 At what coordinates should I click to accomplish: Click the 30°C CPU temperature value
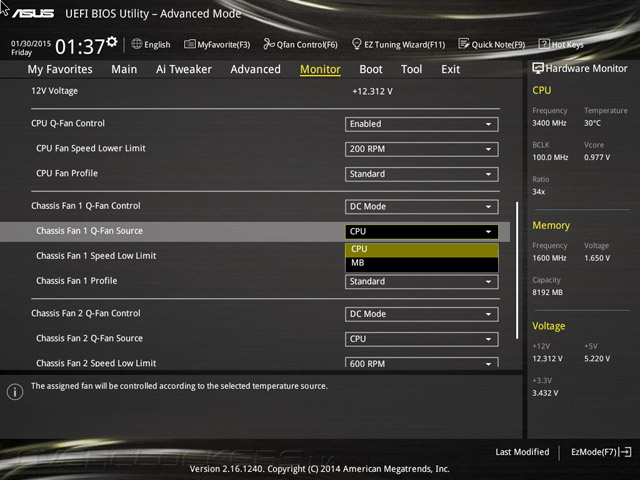pyautogui.click(x=592, y=123)
